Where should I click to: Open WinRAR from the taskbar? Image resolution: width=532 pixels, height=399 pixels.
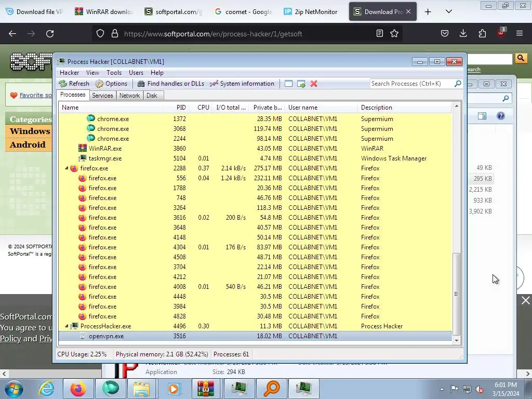(x=206, y=389)
